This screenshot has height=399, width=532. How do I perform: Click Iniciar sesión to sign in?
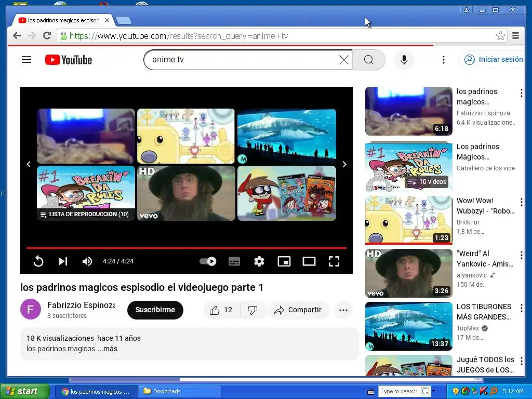(494, 59)
